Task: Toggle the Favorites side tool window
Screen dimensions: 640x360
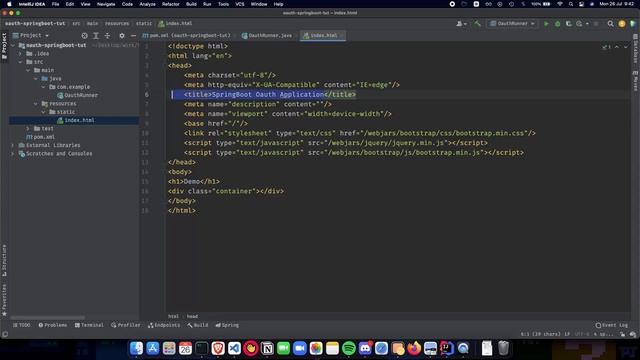Action: tap(4, 300)
